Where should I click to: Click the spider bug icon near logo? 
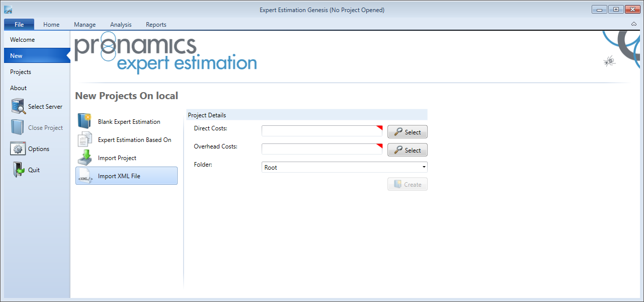(x=609, y=61)
